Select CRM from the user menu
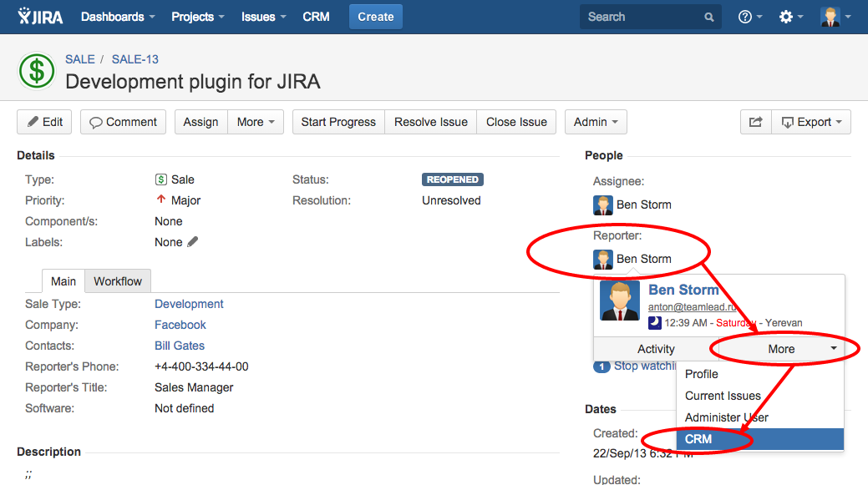868x485 pixels. pyautogui.click(x=698, y=439)
